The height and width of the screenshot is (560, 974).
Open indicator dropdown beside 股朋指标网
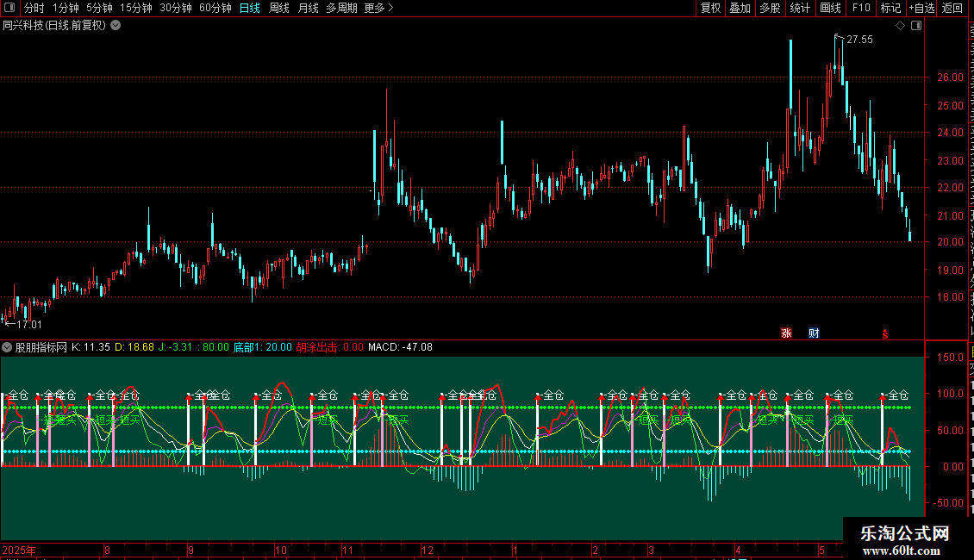pyautogui.click(x=7, y=347)
